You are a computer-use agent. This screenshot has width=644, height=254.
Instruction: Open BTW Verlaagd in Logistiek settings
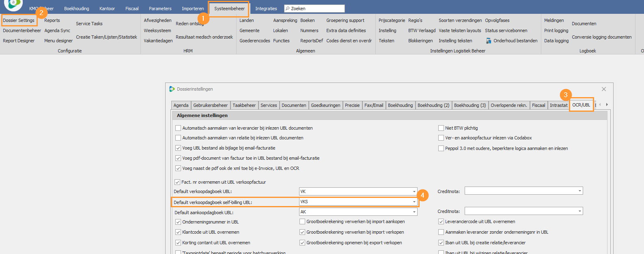point(422,30)
